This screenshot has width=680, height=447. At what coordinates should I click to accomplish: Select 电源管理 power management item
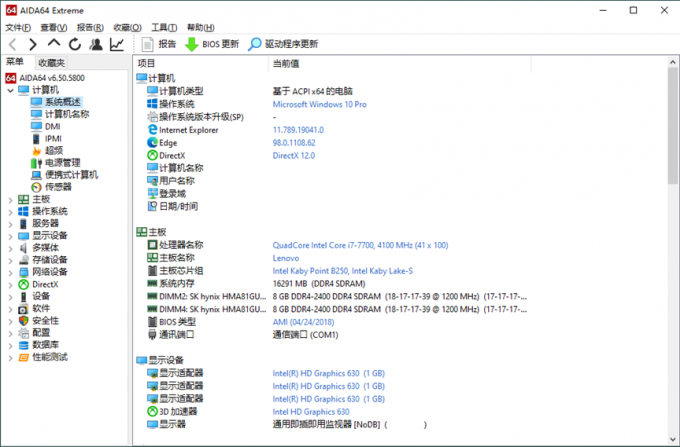(x=62, y=163)
